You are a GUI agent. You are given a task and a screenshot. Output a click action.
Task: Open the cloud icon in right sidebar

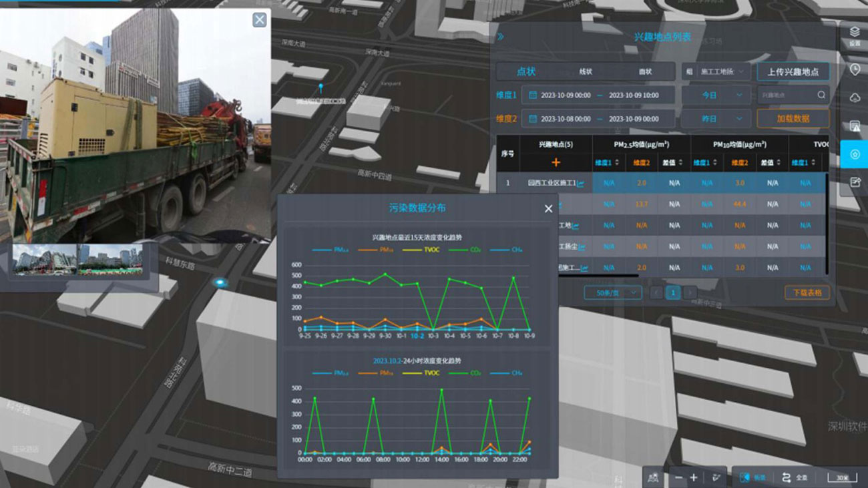click(854, 97)
